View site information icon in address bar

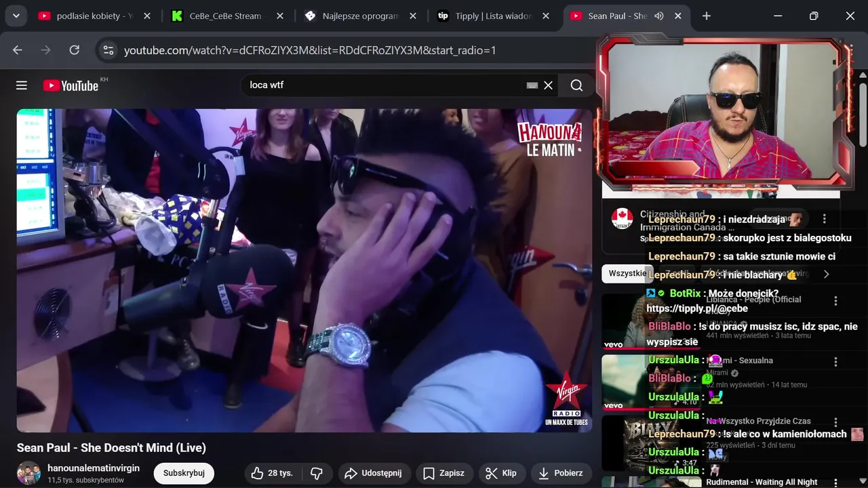tap(108, 50)
